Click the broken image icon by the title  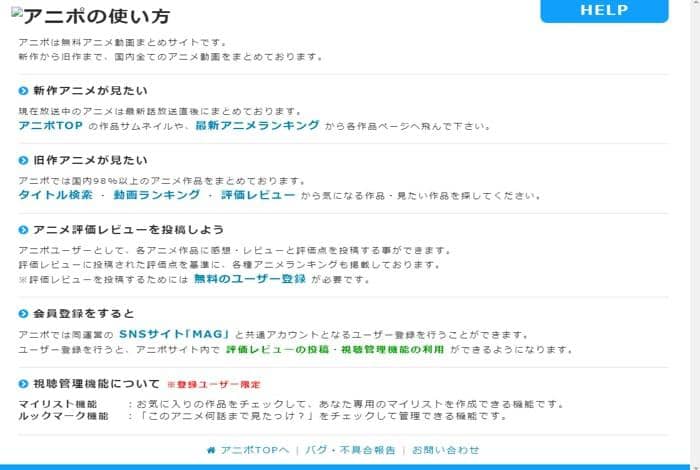(17, 13)
